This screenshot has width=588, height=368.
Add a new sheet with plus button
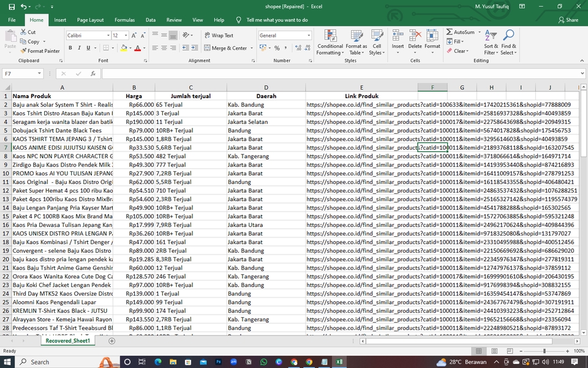pos(111,341)
